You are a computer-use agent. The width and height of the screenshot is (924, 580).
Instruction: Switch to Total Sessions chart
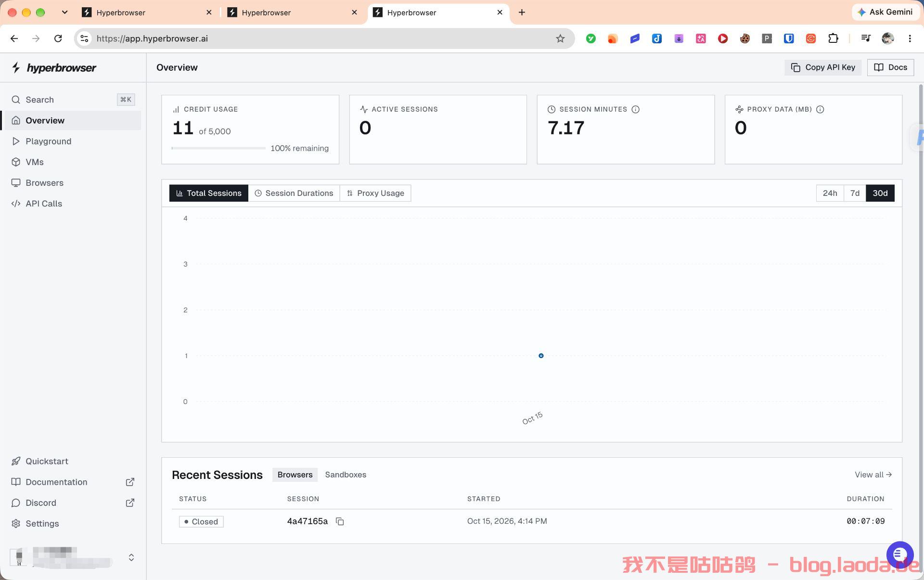pyautogui.click(x=209, y=193)
